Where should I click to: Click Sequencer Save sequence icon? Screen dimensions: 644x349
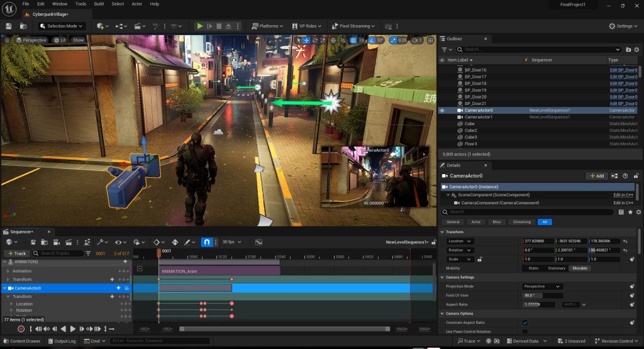tap(33, 242)
